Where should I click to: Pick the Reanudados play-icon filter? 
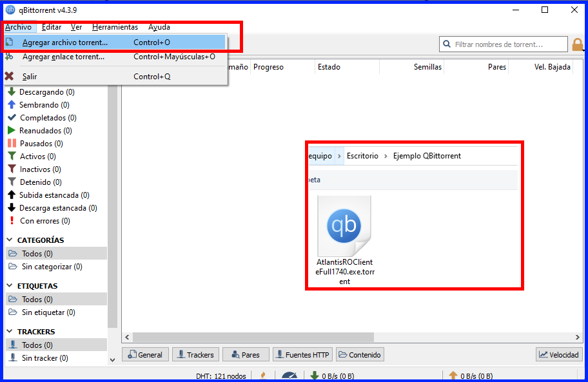click(40, 131)
